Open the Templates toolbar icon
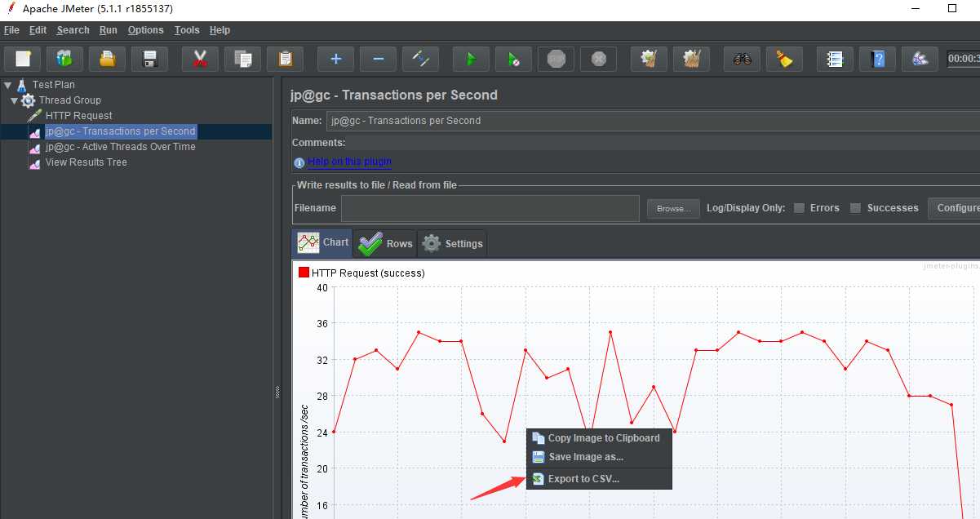 tap(64, 59)
